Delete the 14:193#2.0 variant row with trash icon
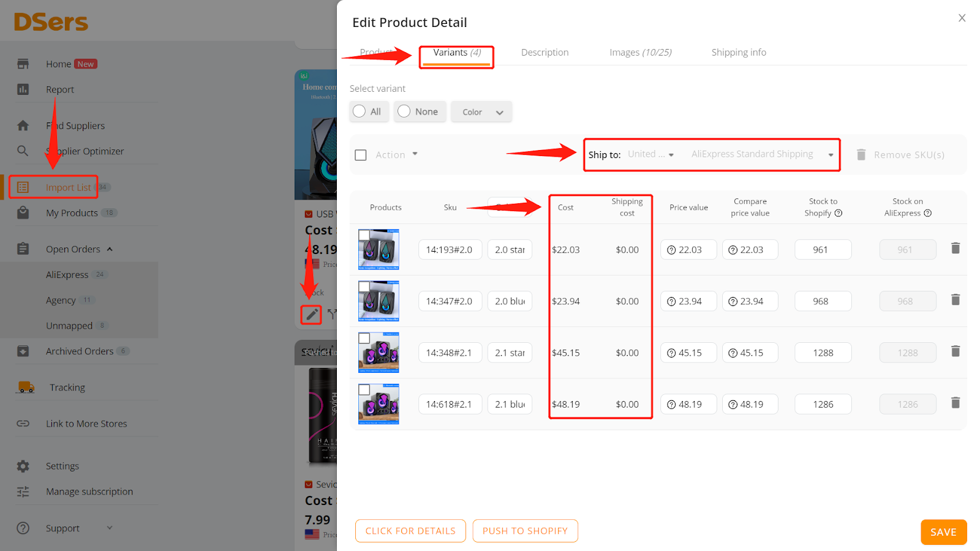 coord(956,248)
